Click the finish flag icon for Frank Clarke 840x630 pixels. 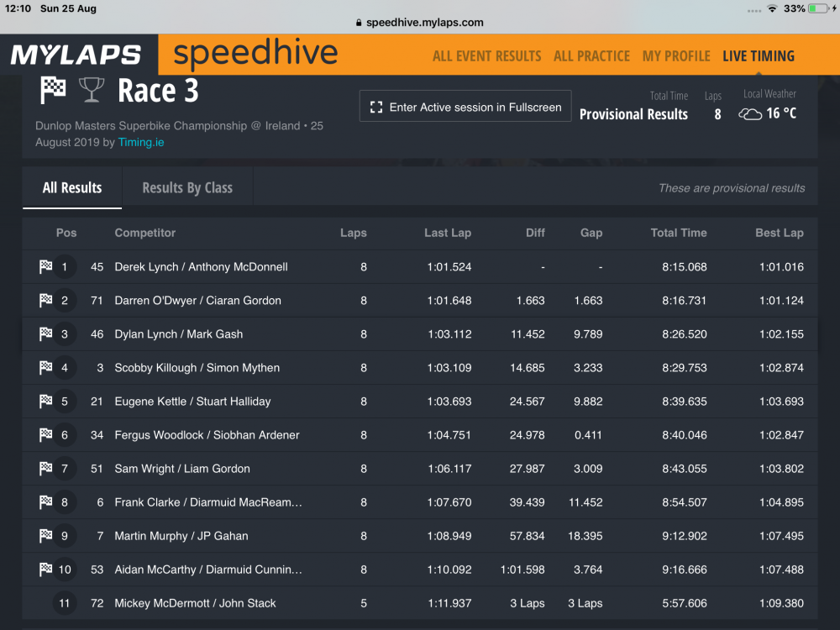point(46,502)
